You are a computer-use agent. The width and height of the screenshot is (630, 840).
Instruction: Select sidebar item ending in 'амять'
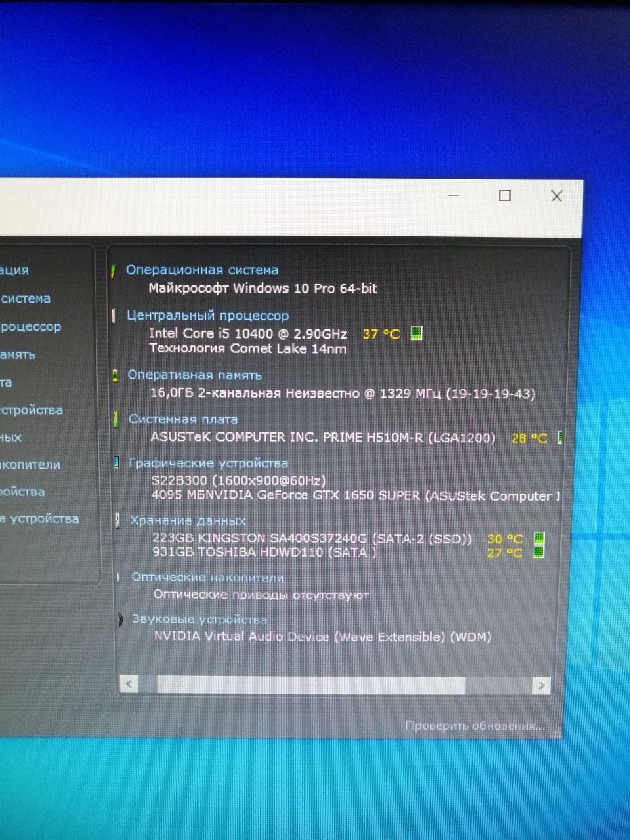17,354
